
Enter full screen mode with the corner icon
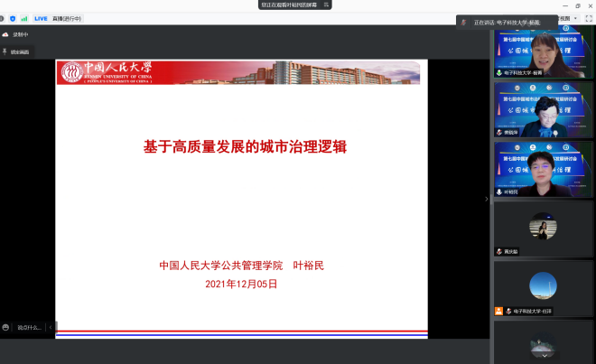589,18
